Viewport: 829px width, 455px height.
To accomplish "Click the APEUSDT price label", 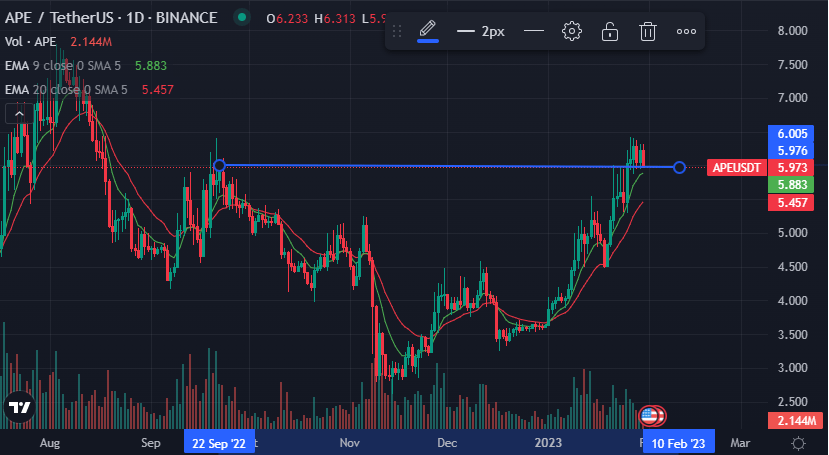I will pos(736,168).
